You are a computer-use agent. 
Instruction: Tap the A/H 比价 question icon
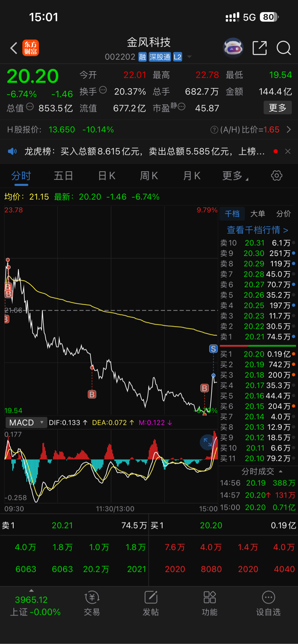[214, 130]
